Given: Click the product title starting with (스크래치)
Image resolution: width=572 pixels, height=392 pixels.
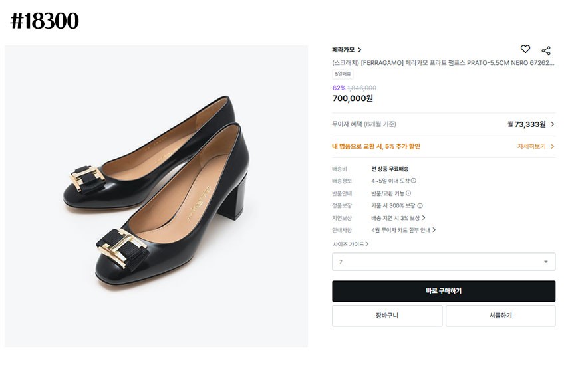Looking at the screenshot, I should coord(444,62).
